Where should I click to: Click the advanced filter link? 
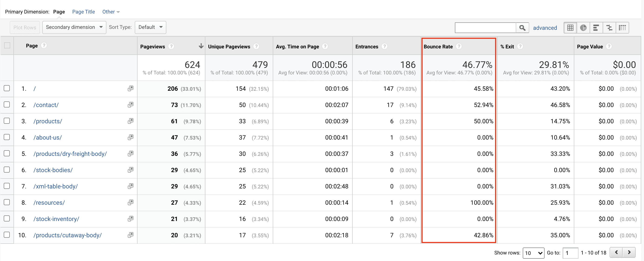tap(545, 28)
